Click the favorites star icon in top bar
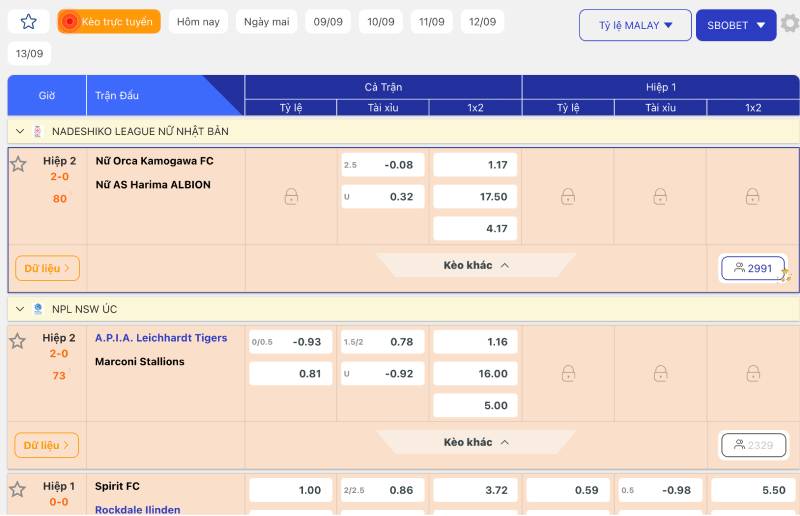This screenshot has height=516, width=800. [x=28, y=22]
